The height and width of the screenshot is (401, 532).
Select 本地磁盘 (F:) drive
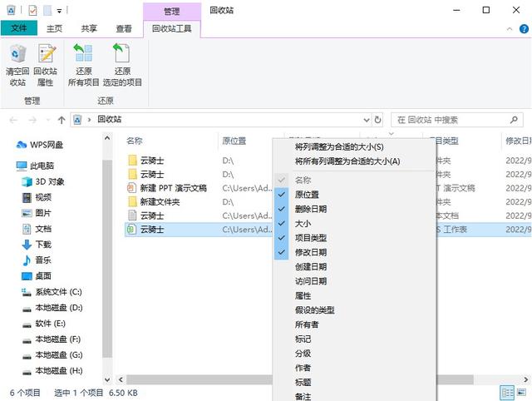click(x=52, y=339)
